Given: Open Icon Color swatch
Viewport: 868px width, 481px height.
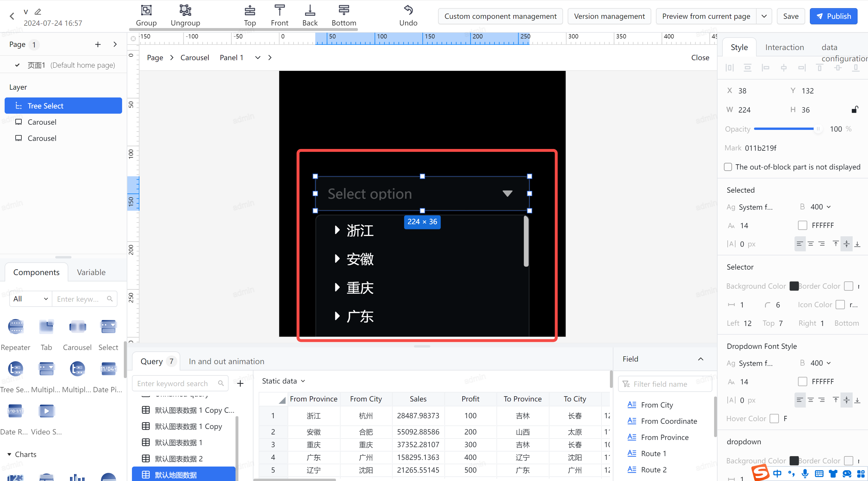Looking at the screenshot, I should point(840,305).
